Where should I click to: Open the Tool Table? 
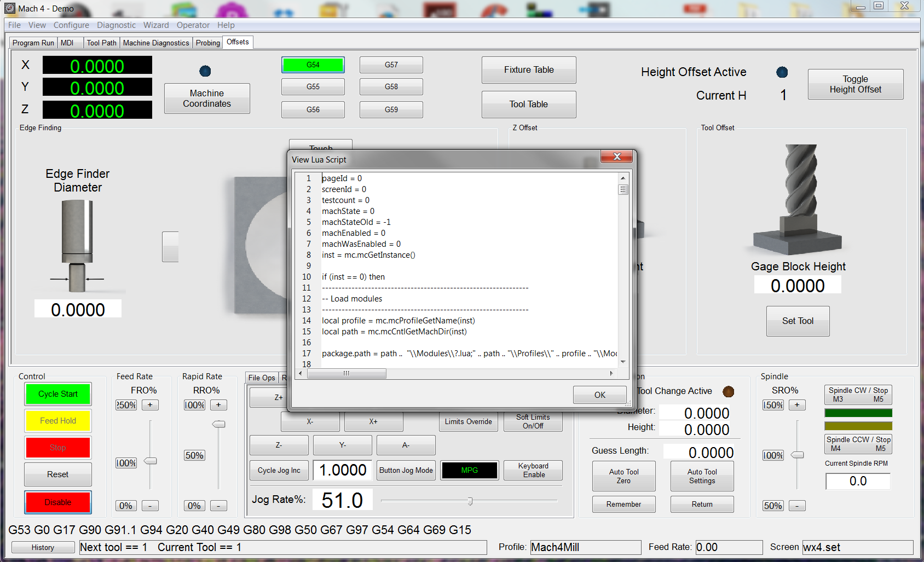click(528, 104)
